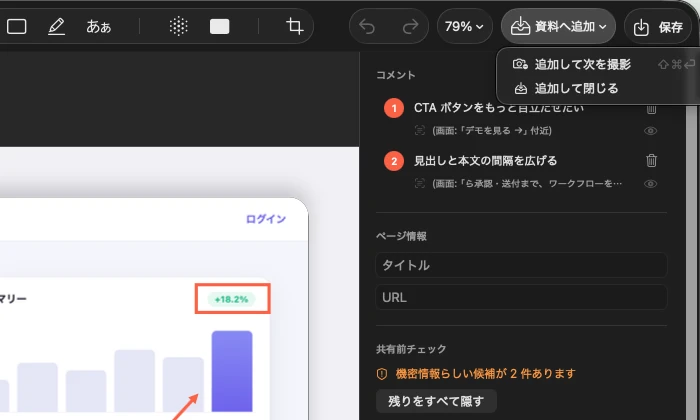Screen dimensions: 700x420
Task: Click the ログイン link in the screenshot
Action: tap(266, 219)
